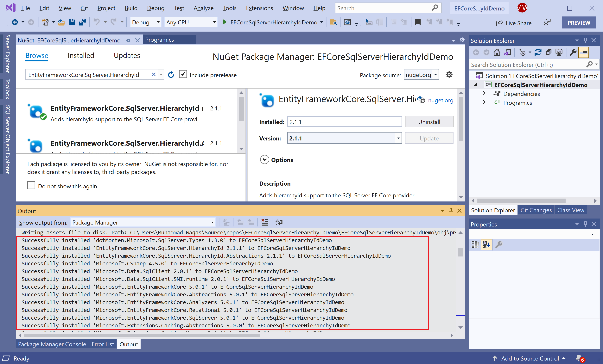Click the Output horizontal scrollbar thumb

142,335
